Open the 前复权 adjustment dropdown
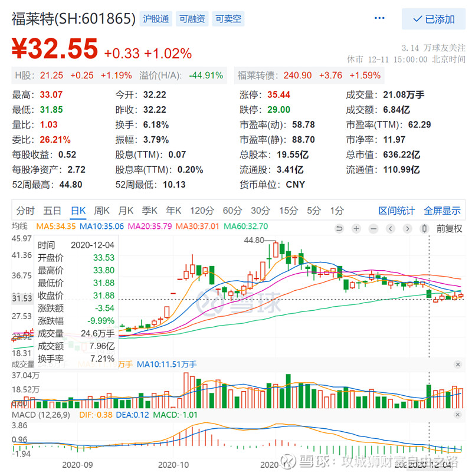Viewport: 472px width, 476px height. click(x=449, y=228)
